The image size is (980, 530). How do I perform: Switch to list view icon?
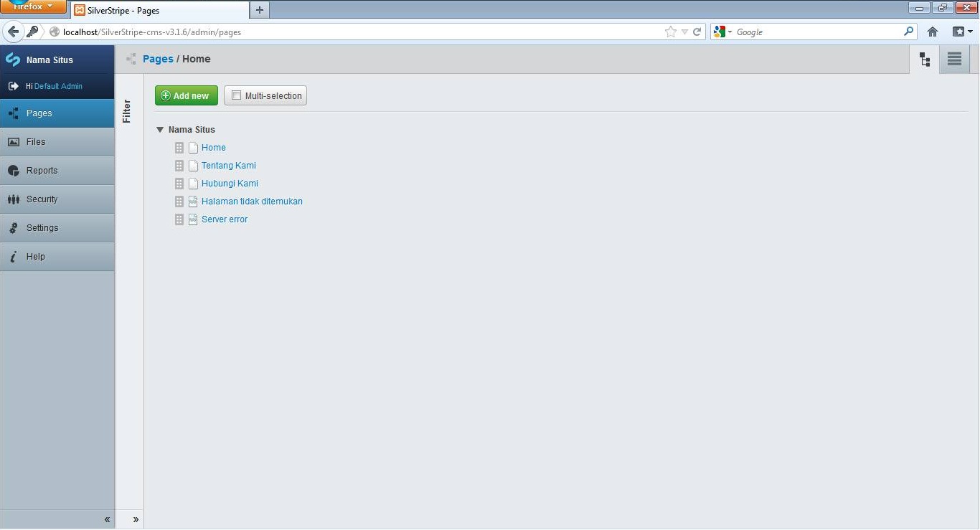click(954, 60)
